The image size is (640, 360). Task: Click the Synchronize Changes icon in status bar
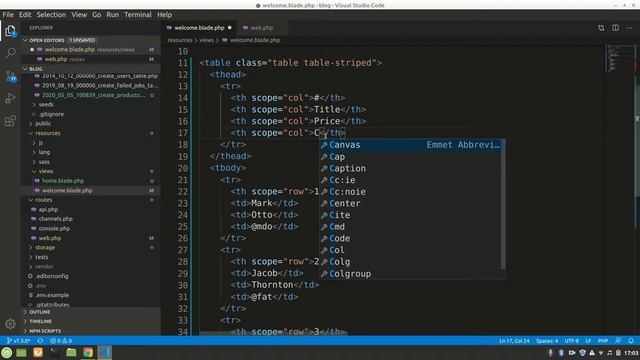click(40, 341)
